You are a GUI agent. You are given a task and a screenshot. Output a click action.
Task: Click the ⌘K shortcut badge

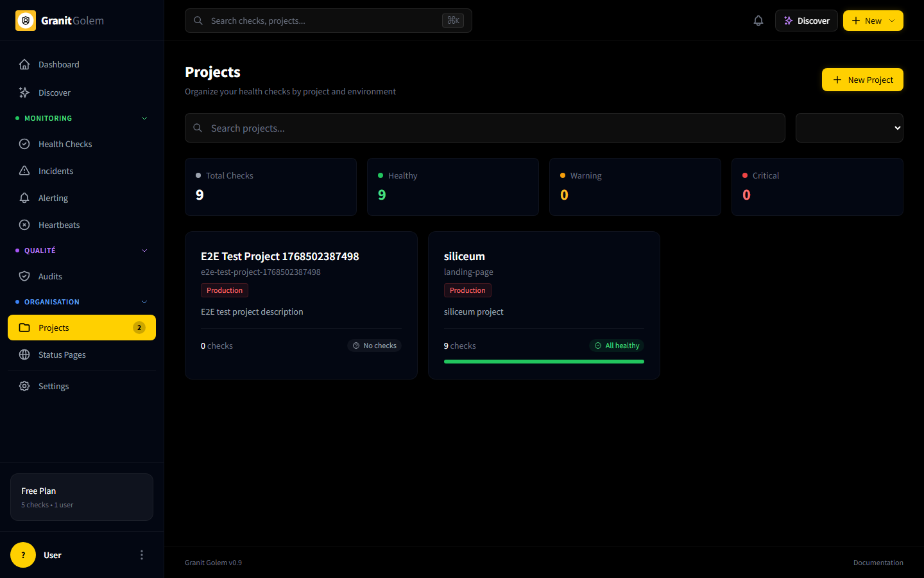coord(453,21)
